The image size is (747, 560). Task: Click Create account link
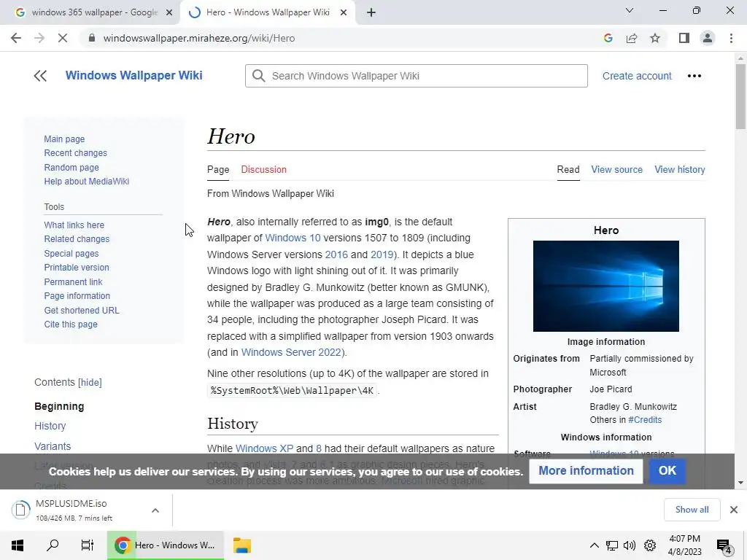[637, 76]
